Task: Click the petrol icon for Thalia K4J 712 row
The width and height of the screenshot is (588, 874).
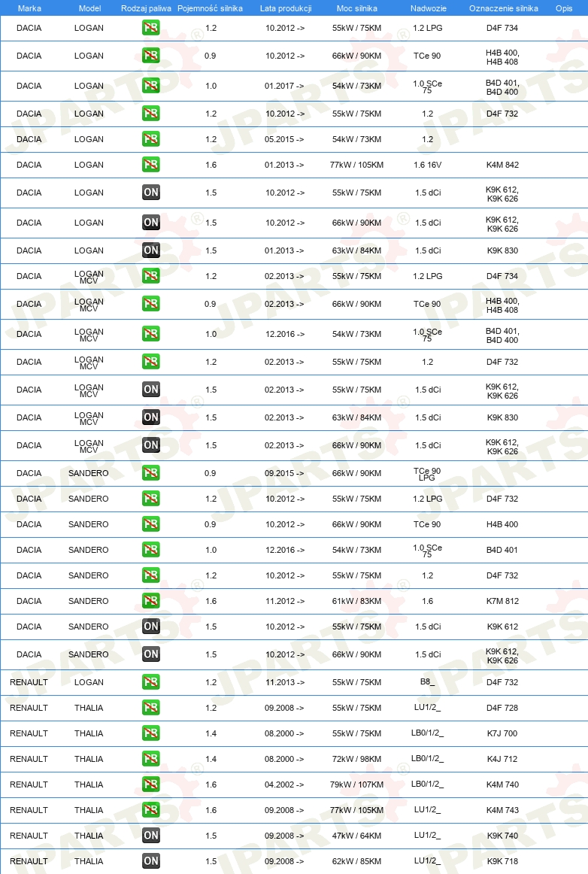Action: tap(150, 760)
